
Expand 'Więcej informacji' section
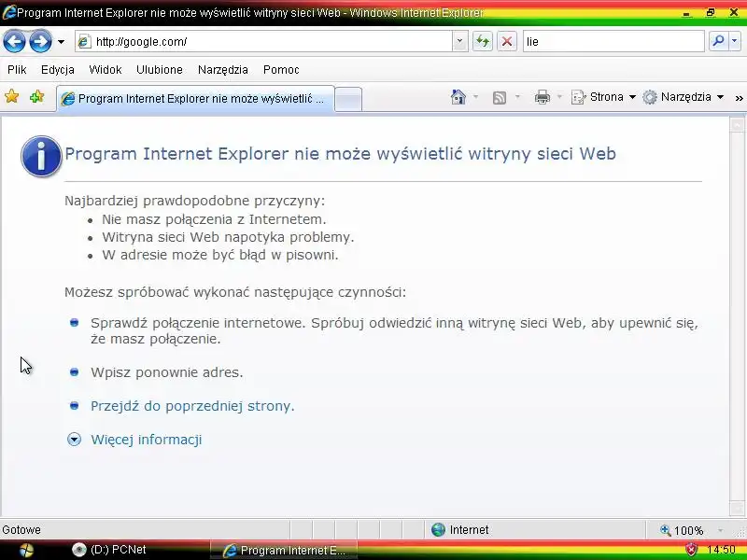click(147, 439)
